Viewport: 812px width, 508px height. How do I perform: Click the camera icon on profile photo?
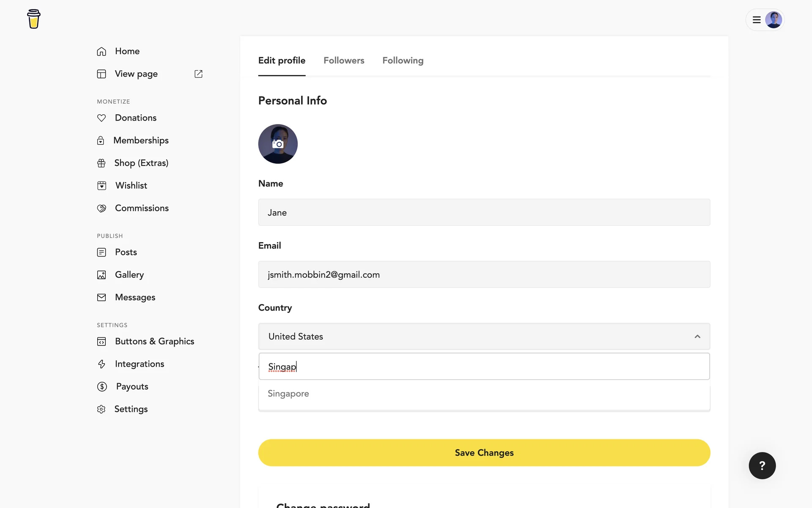[x=278, y=144]
